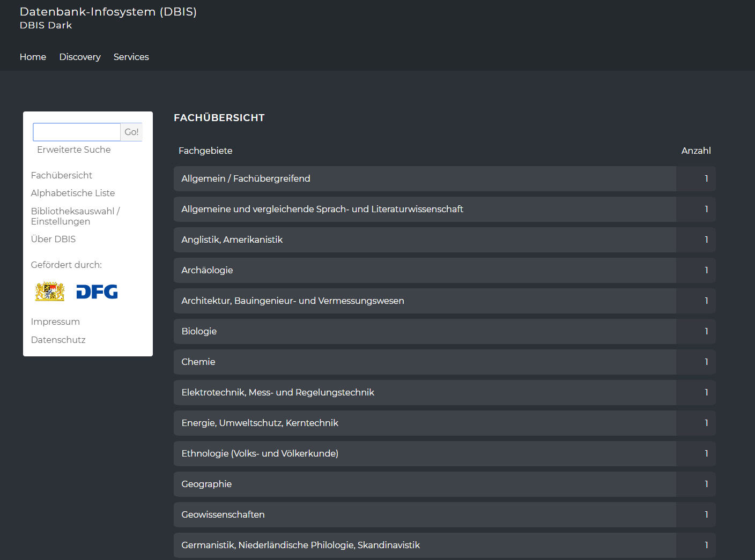
Task: Click the count cell for Archäologie
Action: click(x=696, y=270)
